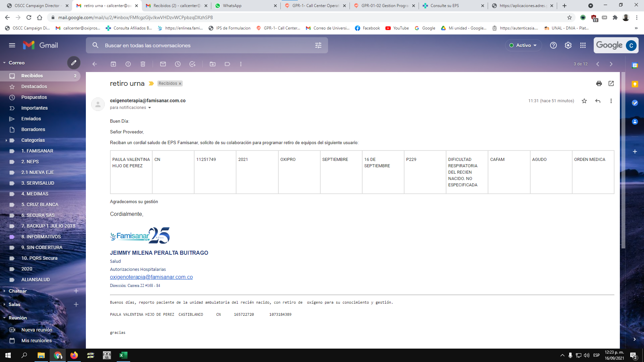Show older conversation with right chevron
Viewport: 644px width, 362px height.
coord(611,64)
